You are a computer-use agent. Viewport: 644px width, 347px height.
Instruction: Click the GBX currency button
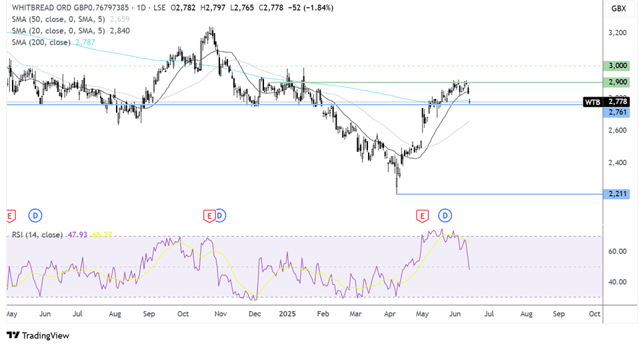click(x=619, y=8)
